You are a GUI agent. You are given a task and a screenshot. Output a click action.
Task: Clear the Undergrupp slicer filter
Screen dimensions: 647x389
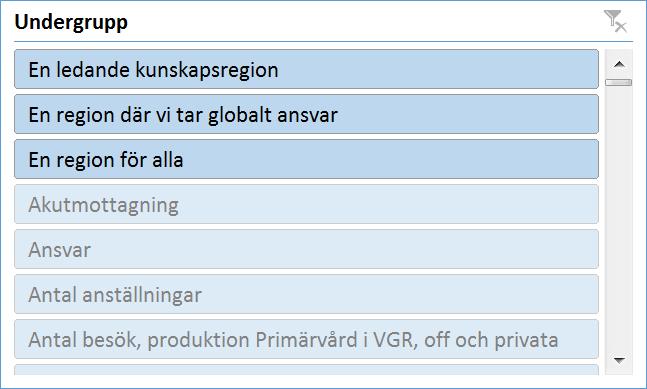pyautogui.click(x=615, y=21)
